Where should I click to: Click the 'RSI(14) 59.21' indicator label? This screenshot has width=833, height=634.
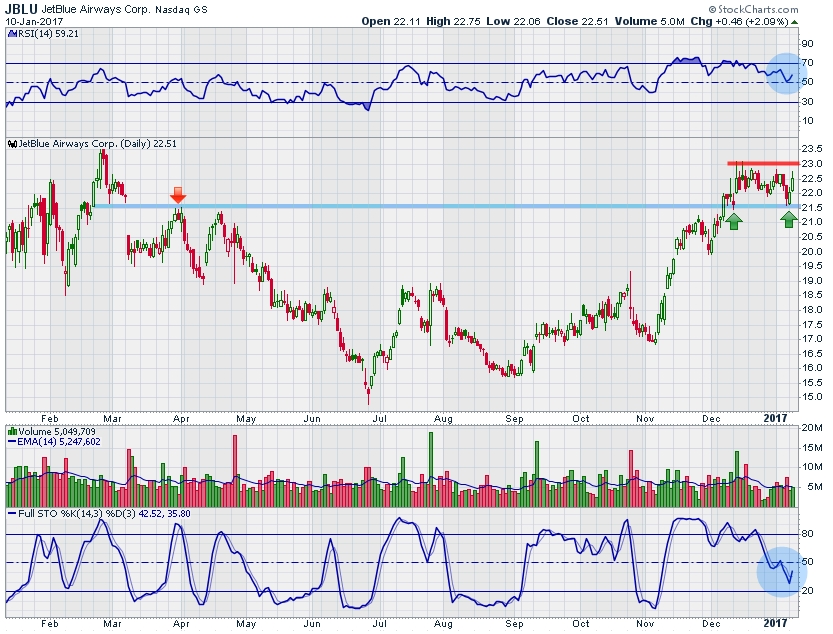tap(48, 34)
